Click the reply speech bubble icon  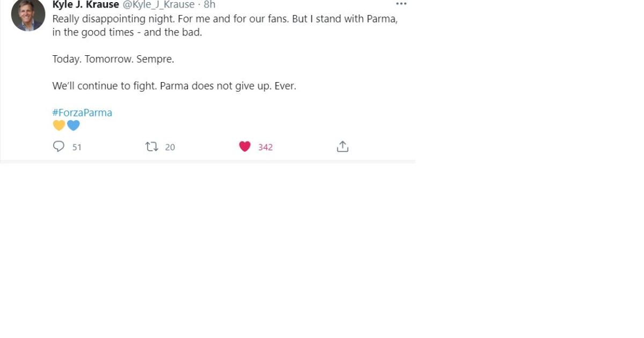click(58, 146)
